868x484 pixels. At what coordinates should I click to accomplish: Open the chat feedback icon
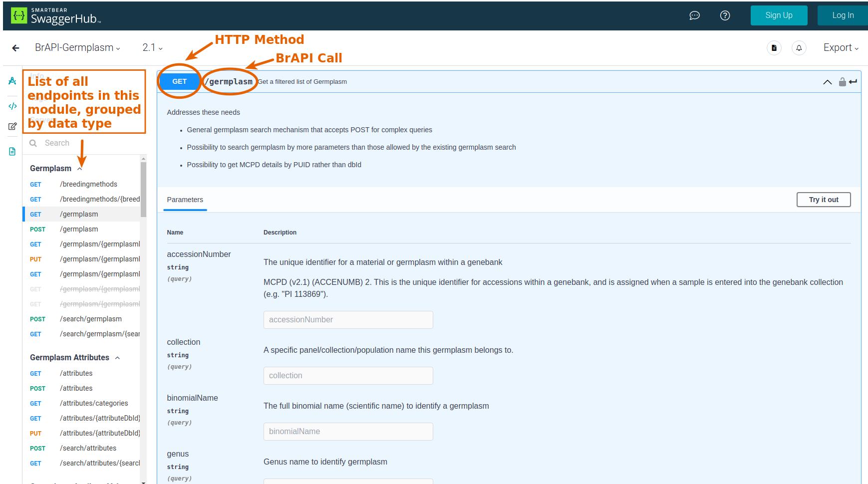[x=694, y=15]
